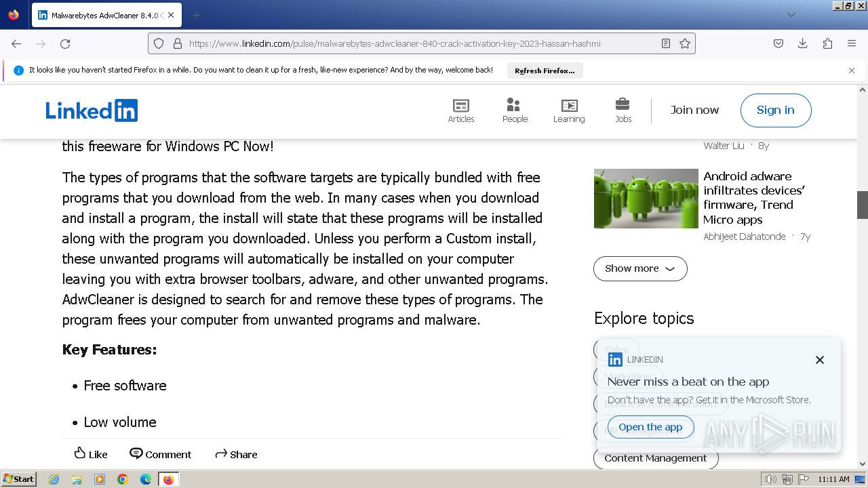
Task: Click the author name Walter Liu
Action: point(724,146)
